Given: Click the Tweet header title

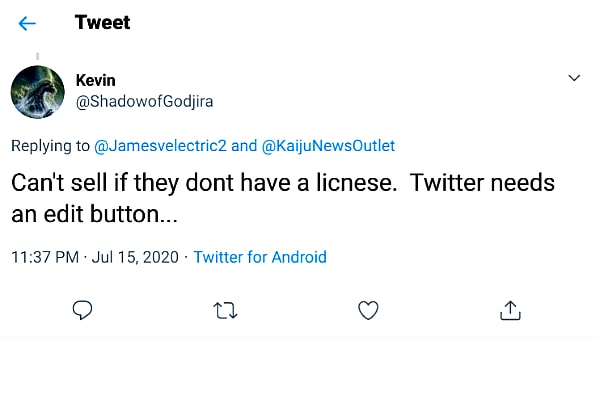Looking at the screenshot, I should [x=102, y=22].
